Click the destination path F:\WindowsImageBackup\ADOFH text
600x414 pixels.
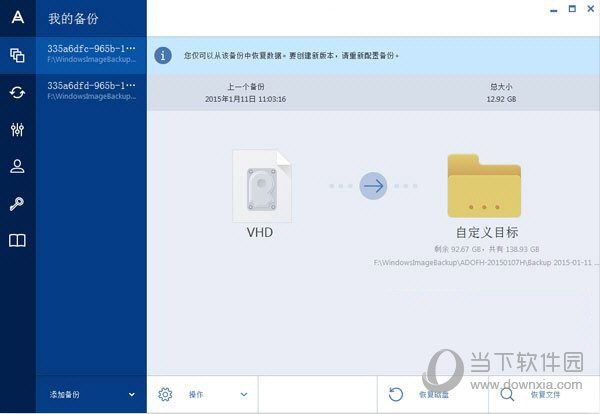tap(484, 262)
